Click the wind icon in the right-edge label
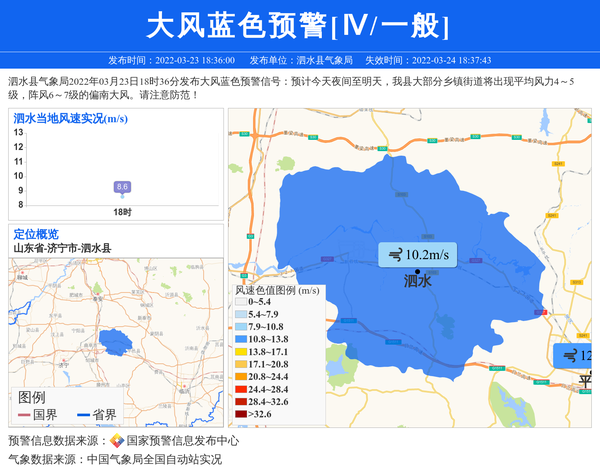This screenshot has width=600, height=471. [570, 356]
